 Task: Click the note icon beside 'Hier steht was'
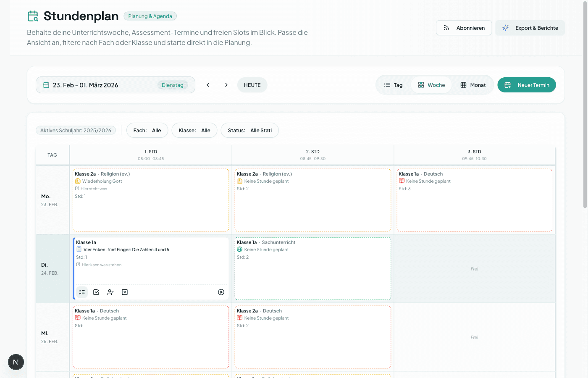coord(77,189)
